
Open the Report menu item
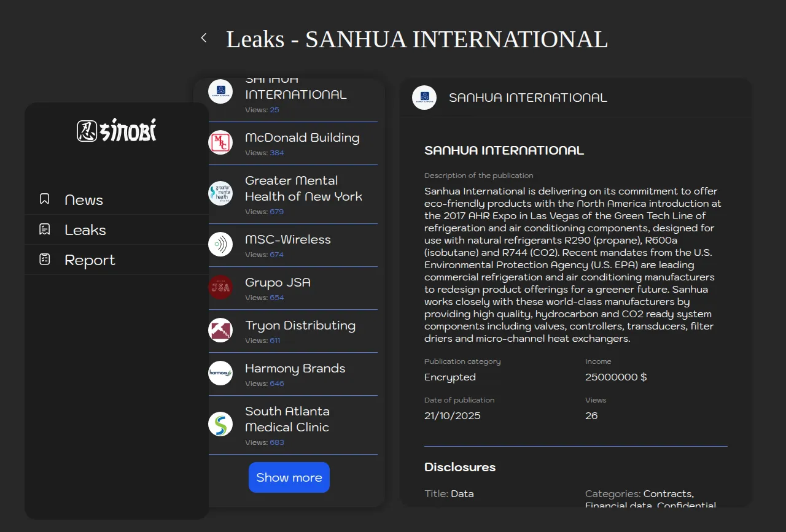tap(90, 260)
